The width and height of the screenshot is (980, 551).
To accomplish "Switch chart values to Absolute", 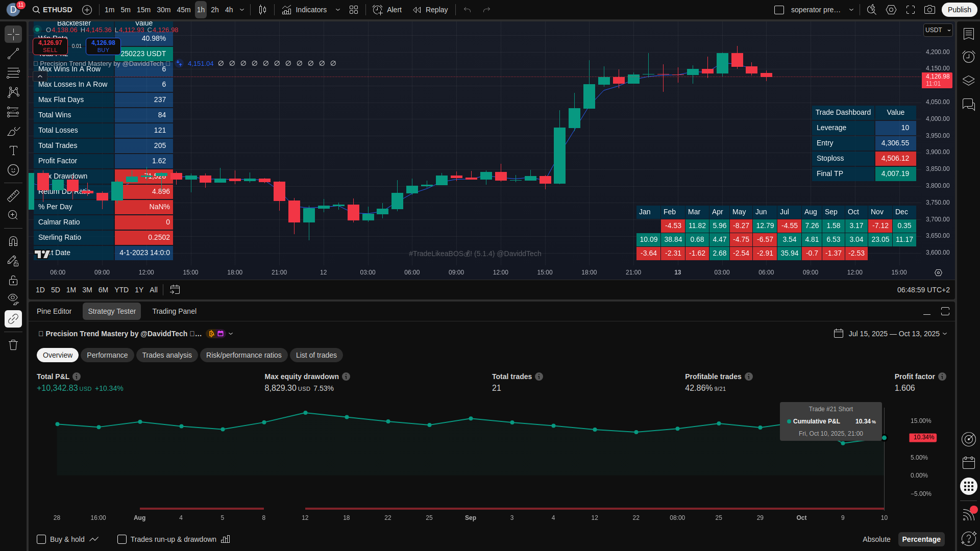I will click(876, 539).
